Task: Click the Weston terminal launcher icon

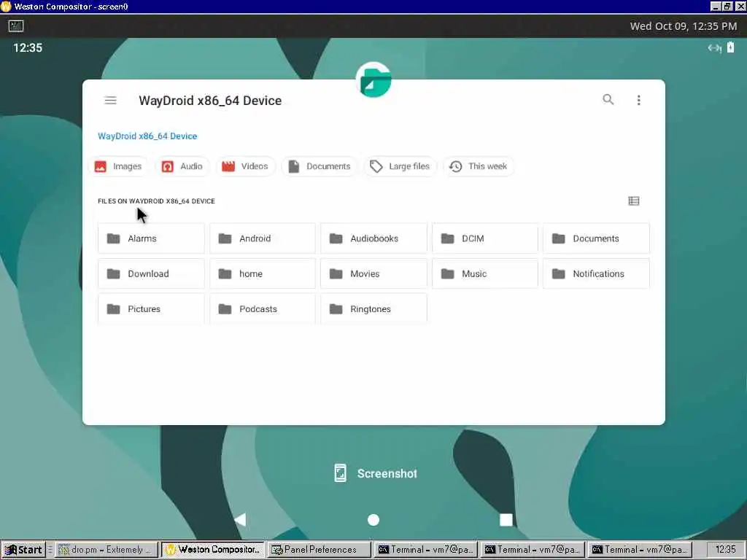Action: pyautogui.click(x=16, y=26)
